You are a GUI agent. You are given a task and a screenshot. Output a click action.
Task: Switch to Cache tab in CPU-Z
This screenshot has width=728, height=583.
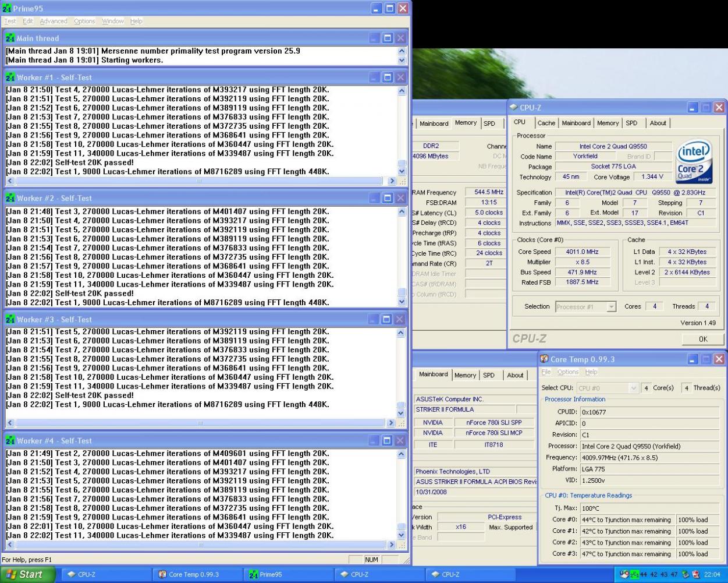click(x=546, y=123)
